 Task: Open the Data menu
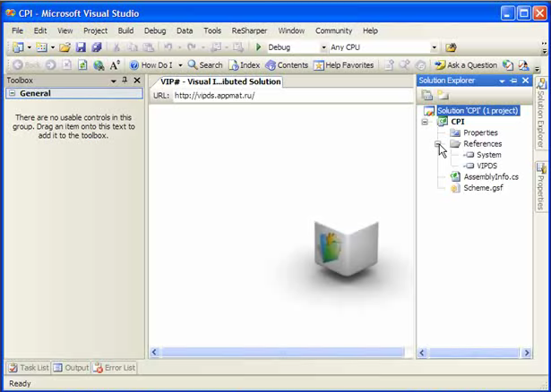pos(185,31)
